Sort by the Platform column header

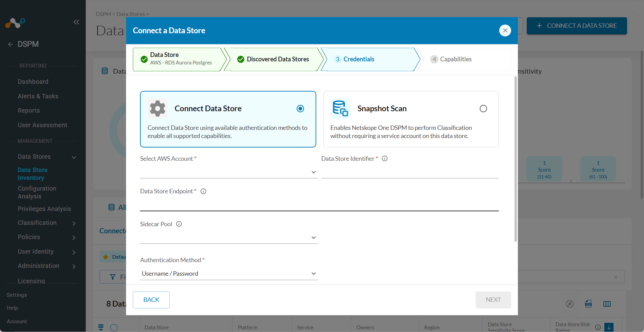click(x=247, y=327)
